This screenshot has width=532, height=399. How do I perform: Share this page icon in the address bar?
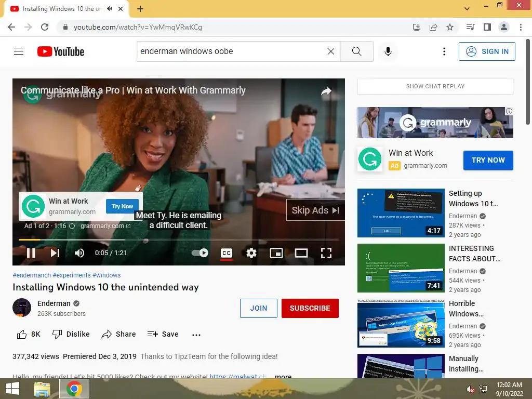coord(433,27)
